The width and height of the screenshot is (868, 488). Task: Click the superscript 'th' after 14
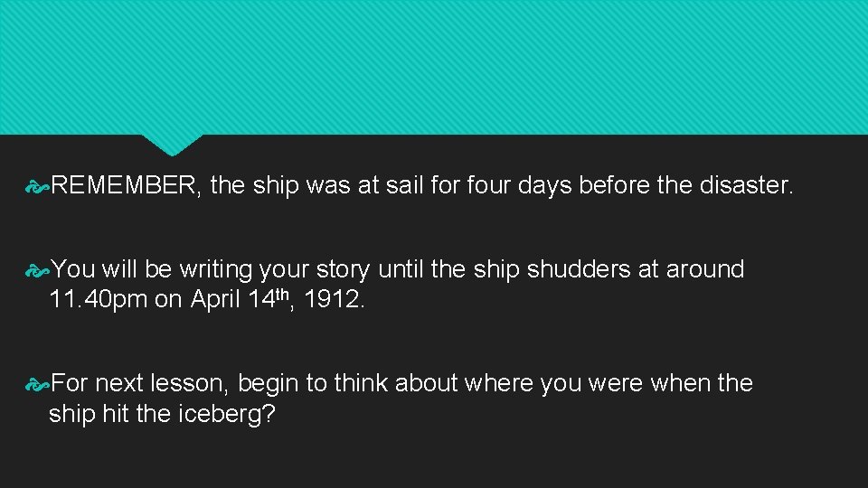point(282,294)
